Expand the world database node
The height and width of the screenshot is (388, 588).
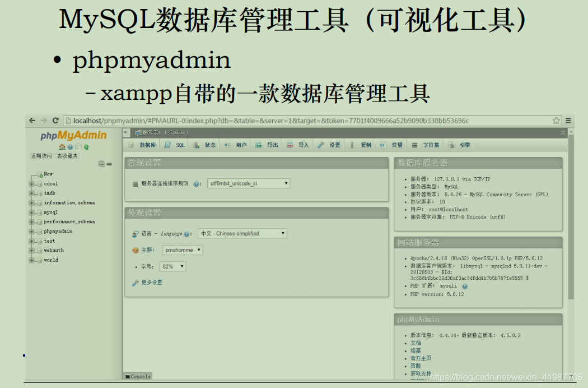(x=31, y=260)
